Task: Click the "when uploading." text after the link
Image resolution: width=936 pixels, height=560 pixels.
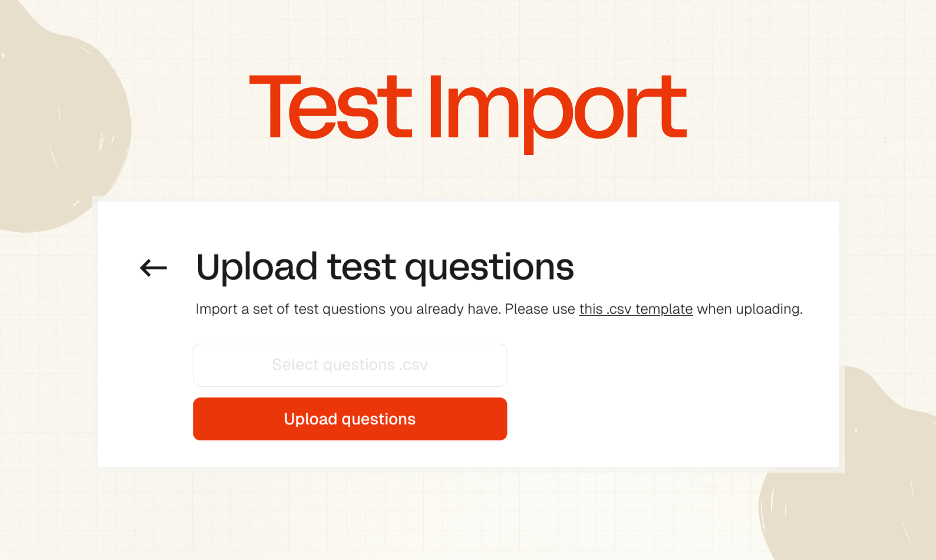Action: tap(749, 309)
